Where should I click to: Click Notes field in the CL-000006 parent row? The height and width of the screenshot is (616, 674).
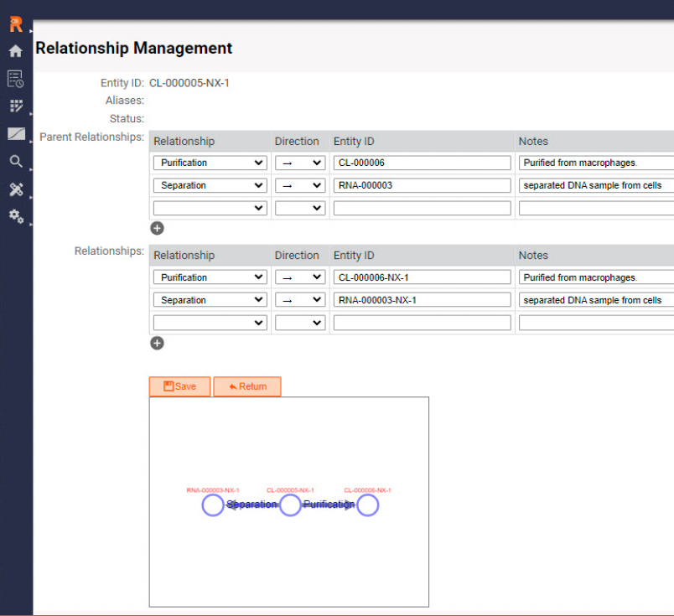click(x=597, y=163)
